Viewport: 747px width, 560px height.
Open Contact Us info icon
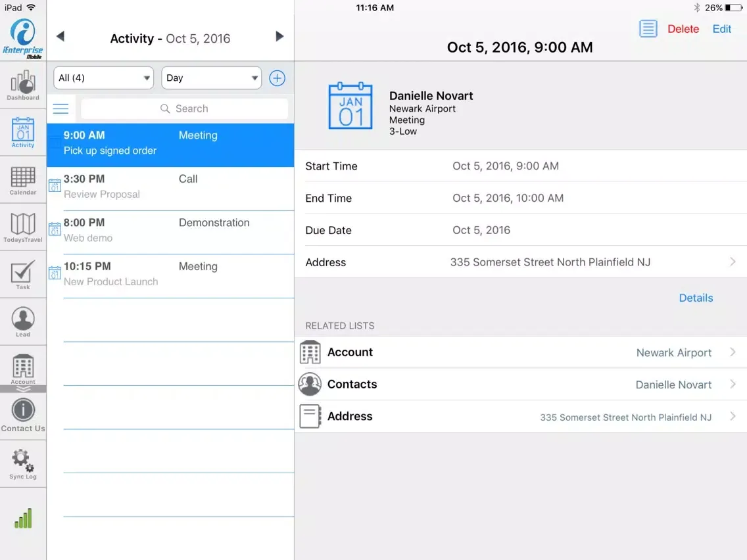[23, 415]
